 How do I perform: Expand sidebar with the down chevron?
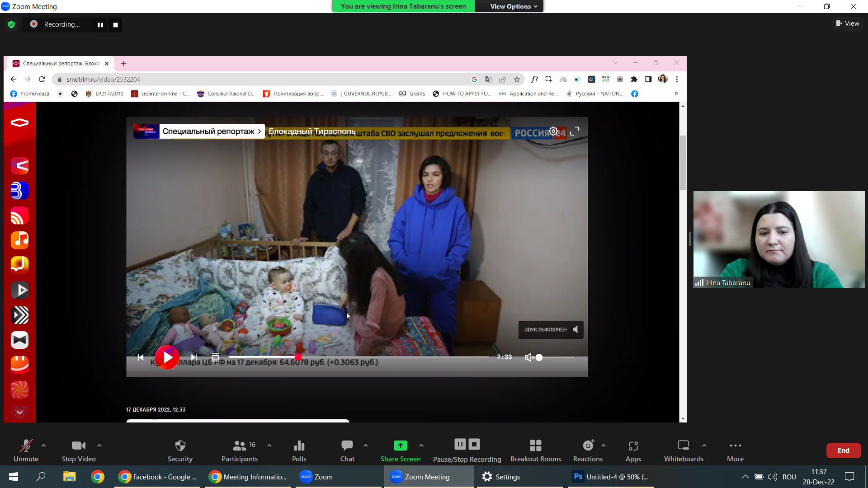pos(19,413)
